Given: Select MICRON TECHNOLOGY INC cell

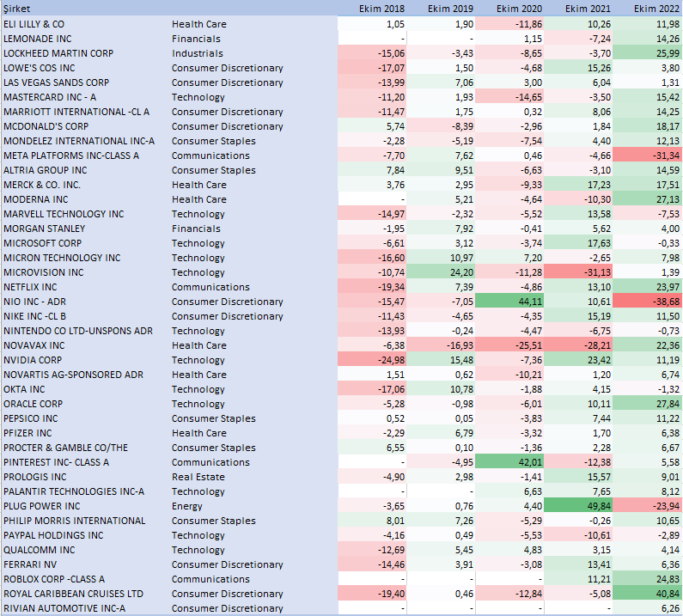Looking at the screenshot, I should coord(63,258).
